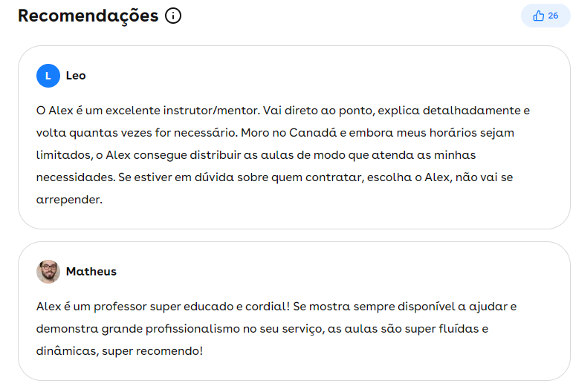The image size is (573, 392).
Task: Click the thumbs-up icon
Action: coord(539,16)
